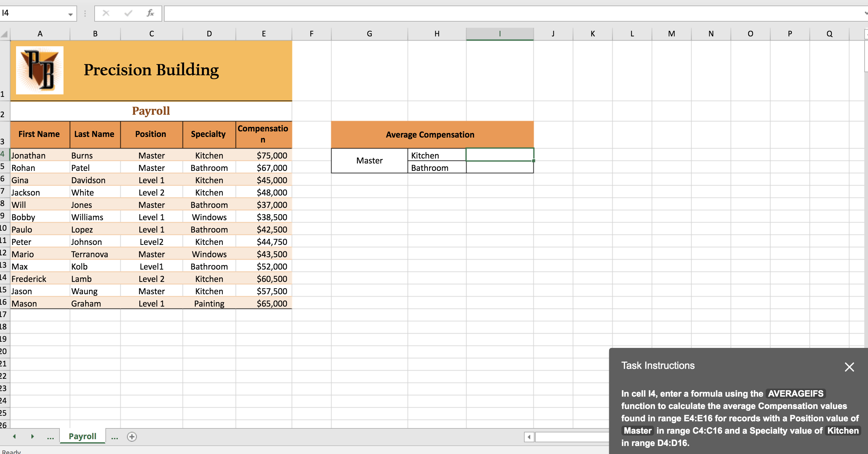The height and width of the screenshot is (454, 868).
Task: Click the Select All corner triangle
Action: coord(5,34)
